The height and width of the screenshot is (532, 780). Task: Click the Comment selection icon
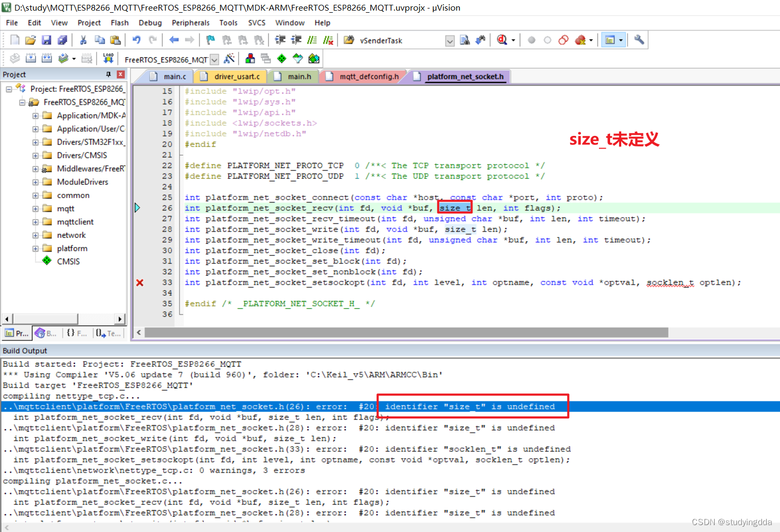[x=312, y=40]
